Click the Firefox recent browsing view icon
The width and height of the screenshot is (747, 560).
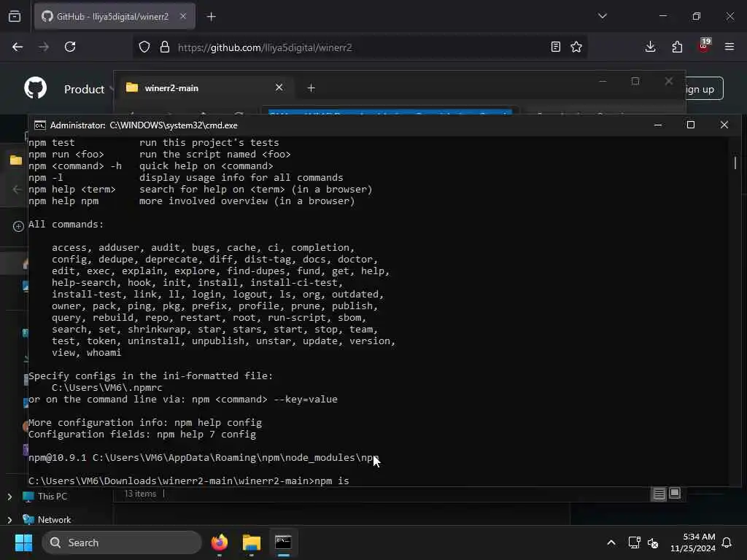pyautogui.click(x=15, y=17)
